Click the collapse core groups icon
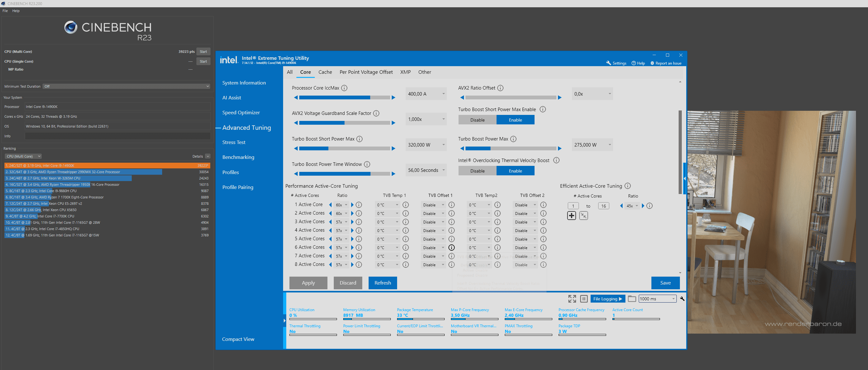 [x=584, y=216]
